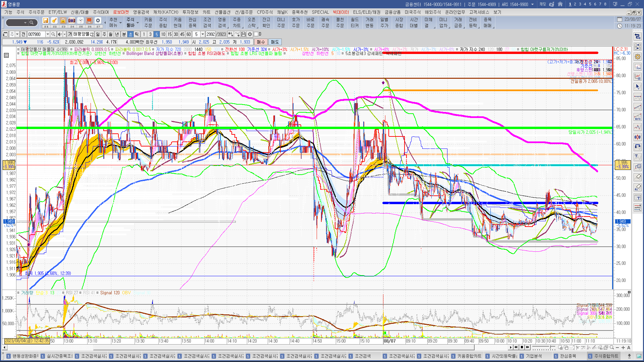Click the 매도 sell button
The height and width of the screenshot is (362, 644).
[x=275, y=42]
